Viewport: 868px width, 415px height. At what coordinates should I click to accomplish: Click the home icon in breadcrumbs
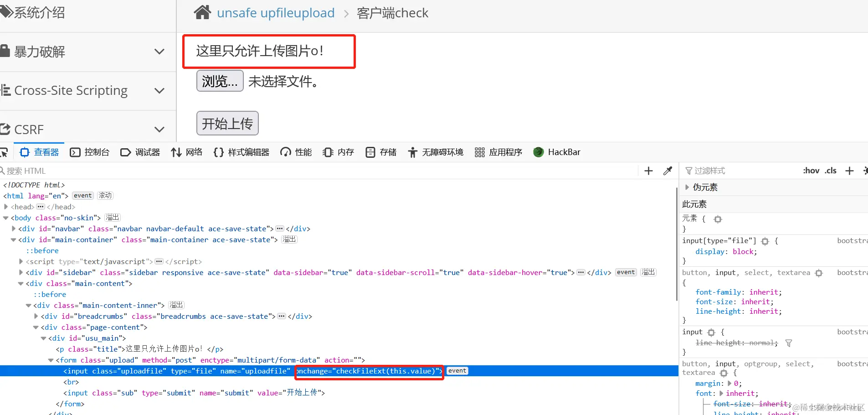(202, 12)
